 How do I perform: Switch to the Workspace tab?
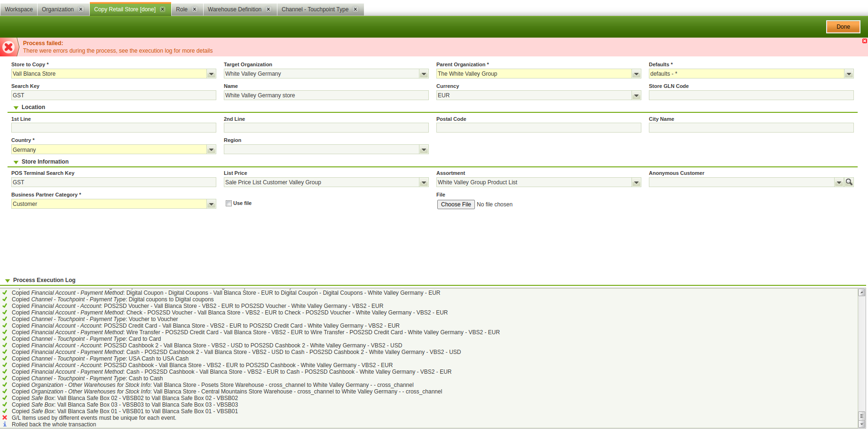point(19,9)
